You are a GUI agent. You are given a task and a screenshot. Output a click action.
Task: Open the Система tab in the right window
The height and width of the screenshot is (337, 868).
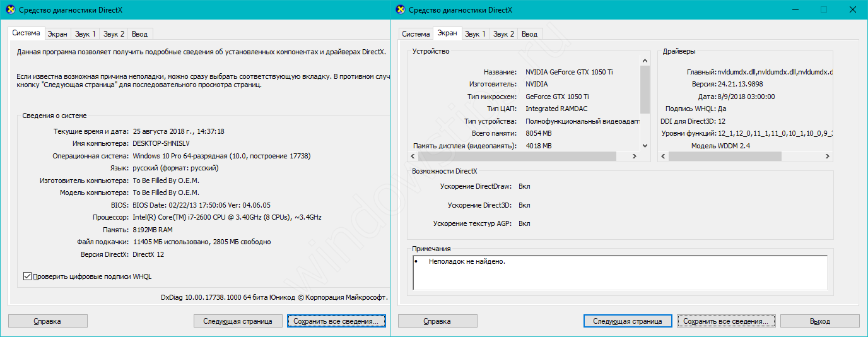(x=416, y=34)
